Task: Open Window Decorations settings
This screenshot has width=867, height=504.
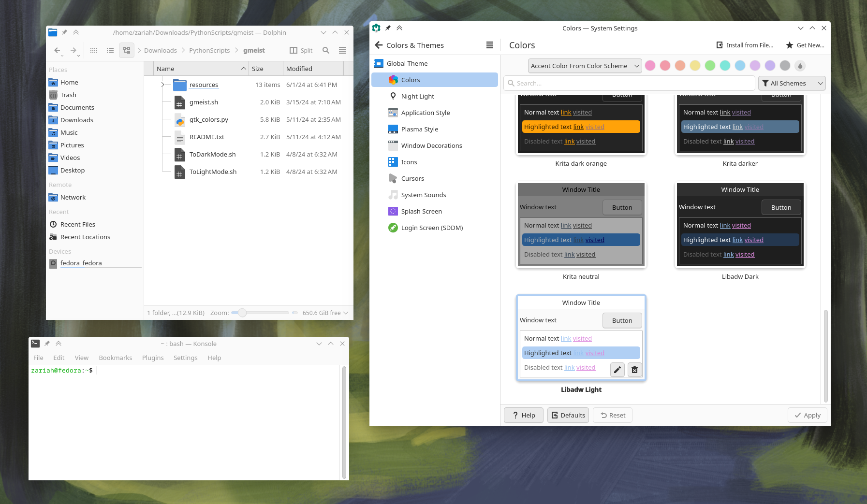Action: [435, 145]
